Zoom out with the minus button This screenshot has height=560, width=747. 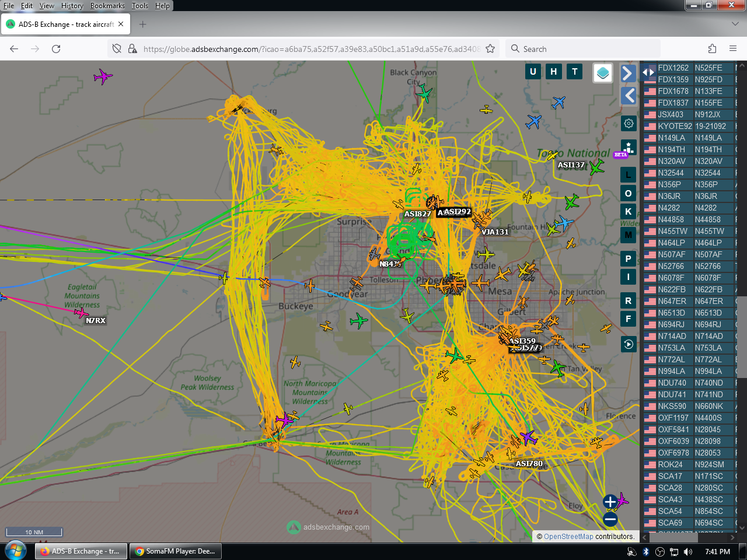(x=610, y=519)
